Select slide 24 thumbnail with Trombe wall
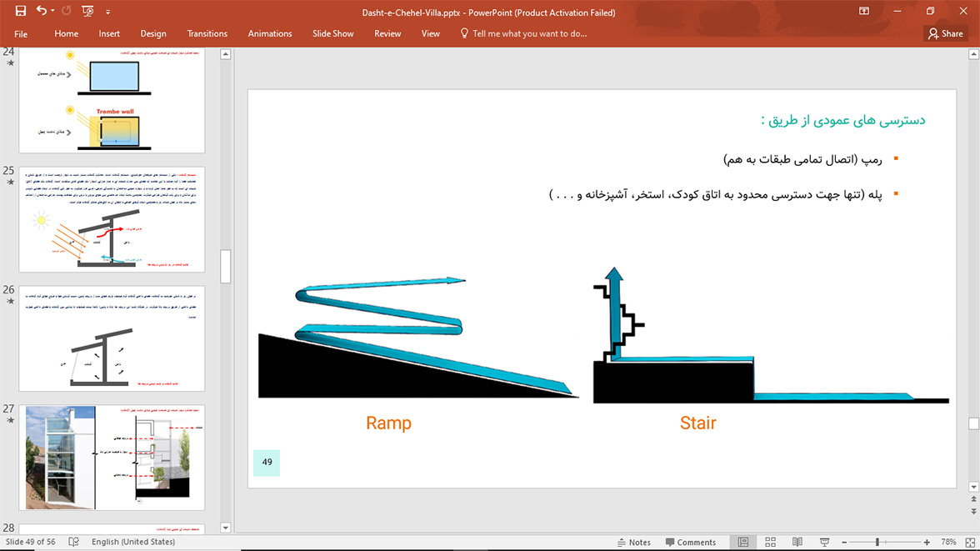The width and height of the screenshot is (980, 551). 112,101
